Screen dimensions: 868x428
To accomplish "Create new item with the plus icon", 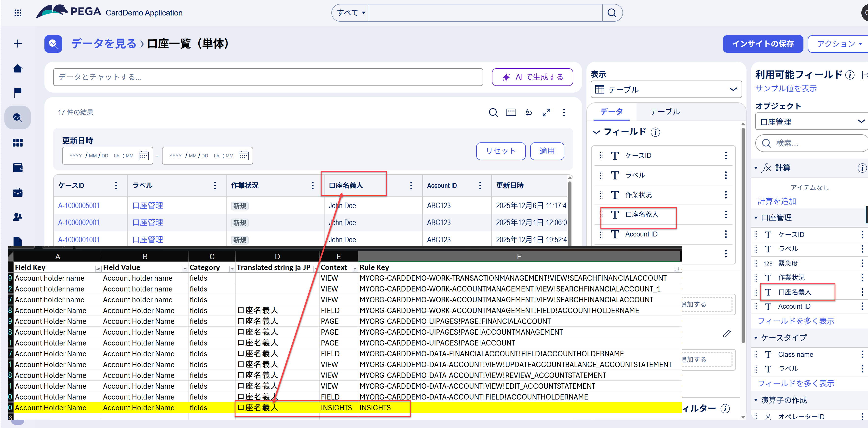I will 17,43.
